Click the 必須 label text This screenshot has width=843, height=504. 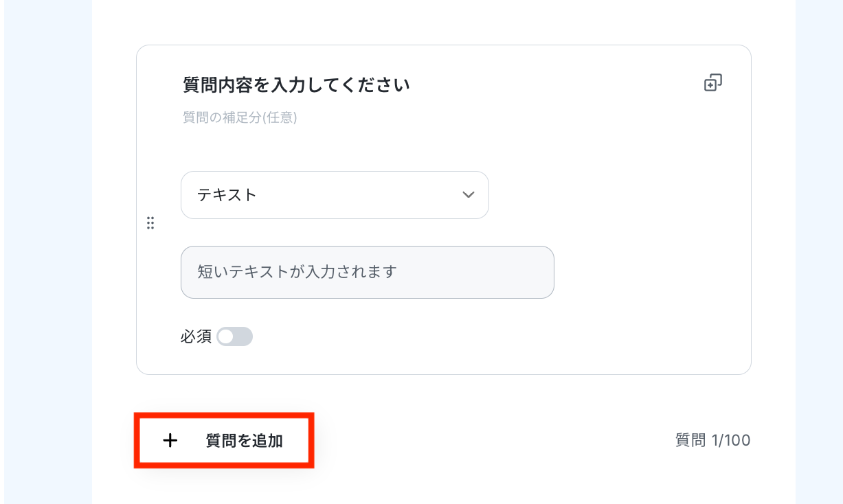[196, 337]
